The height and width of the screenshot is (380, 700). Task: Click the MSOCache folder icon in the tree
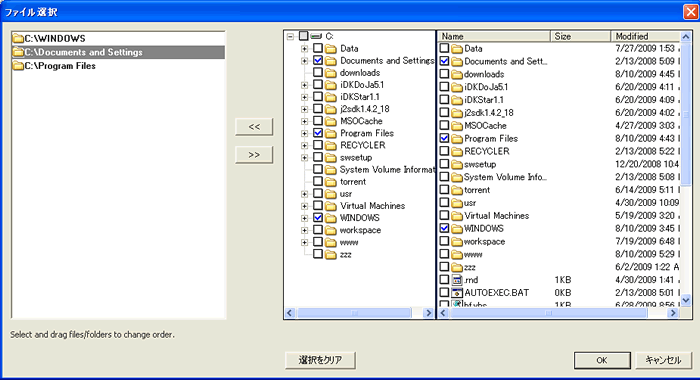coord(331,121)
